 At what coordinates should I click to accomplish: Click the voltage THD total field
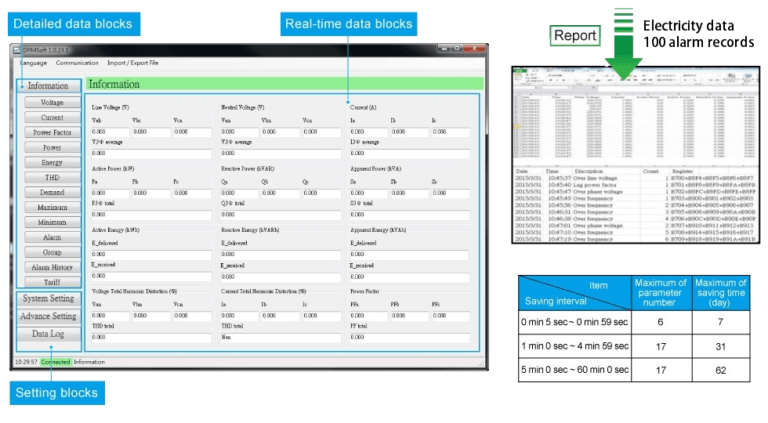pyautogui.click(x=151, y=337)
